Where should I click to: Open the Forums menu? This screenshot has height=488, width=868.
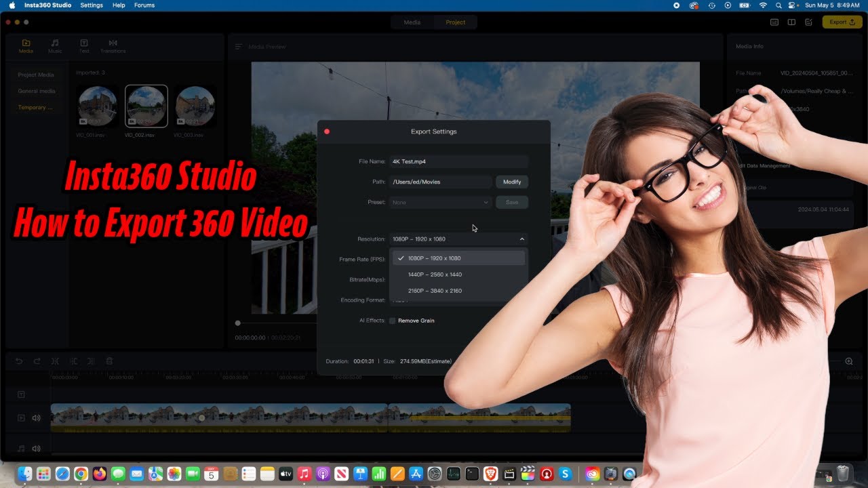click(144, 5)
